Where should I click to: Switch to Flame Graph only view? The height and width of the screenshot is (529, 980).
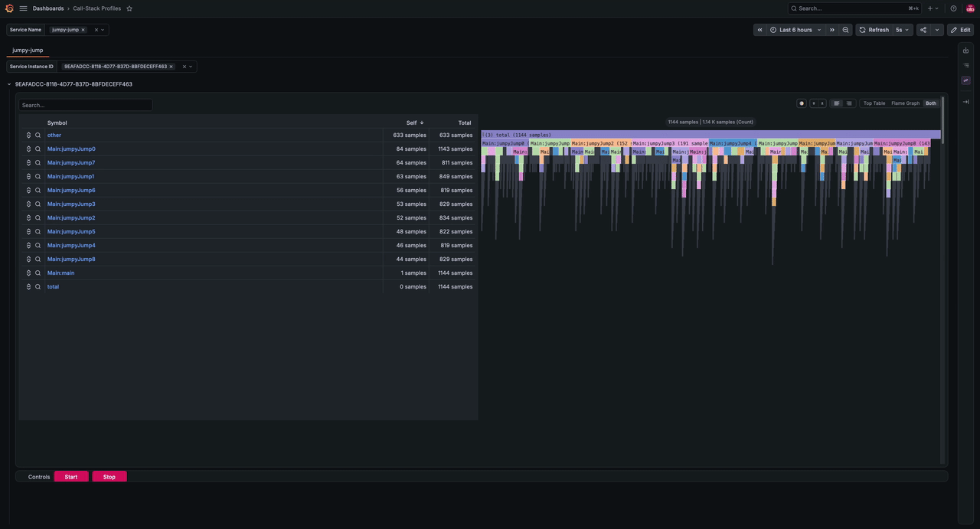pos(906,103)
